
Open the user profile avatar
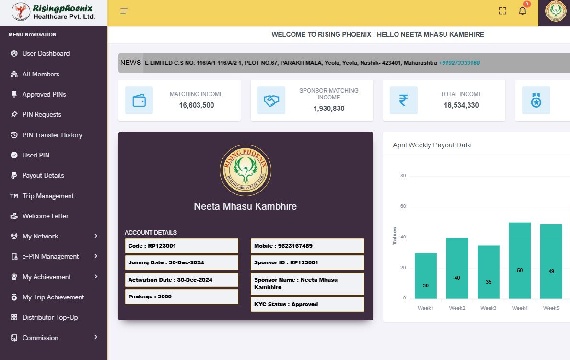click(555, 11)
